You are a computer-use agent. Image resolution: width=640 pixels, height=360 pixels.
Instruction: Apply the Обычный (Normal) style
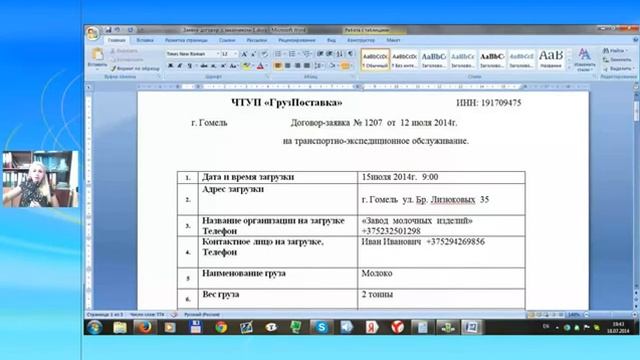click(x=375, y=60)
